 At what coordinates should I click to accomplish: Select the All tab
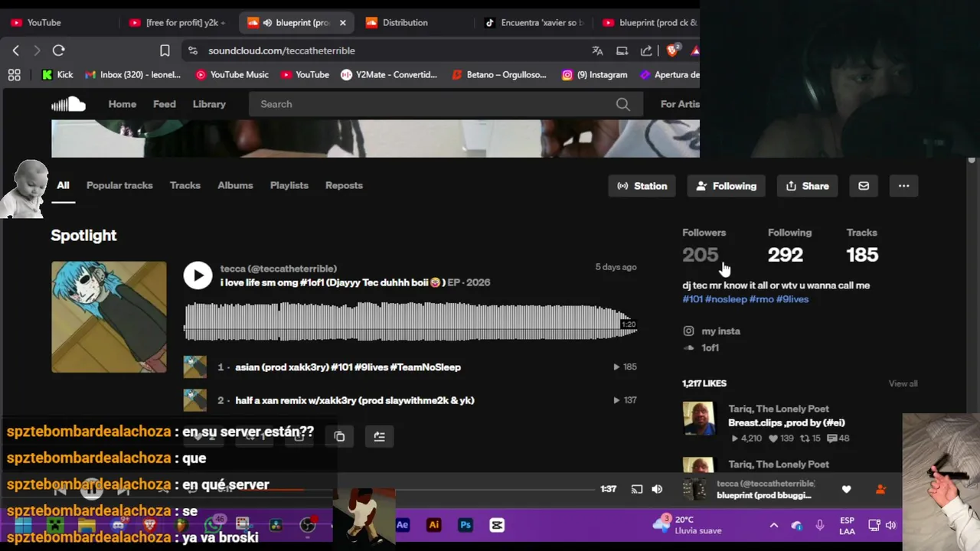click(63, 185)
